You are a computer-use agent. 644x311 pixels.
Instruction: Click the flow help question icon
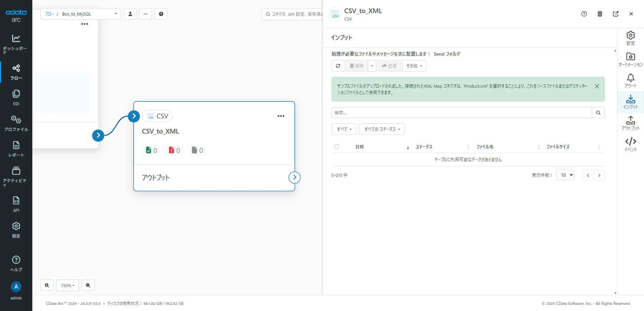pyautogui.click(x=161, y=14)
